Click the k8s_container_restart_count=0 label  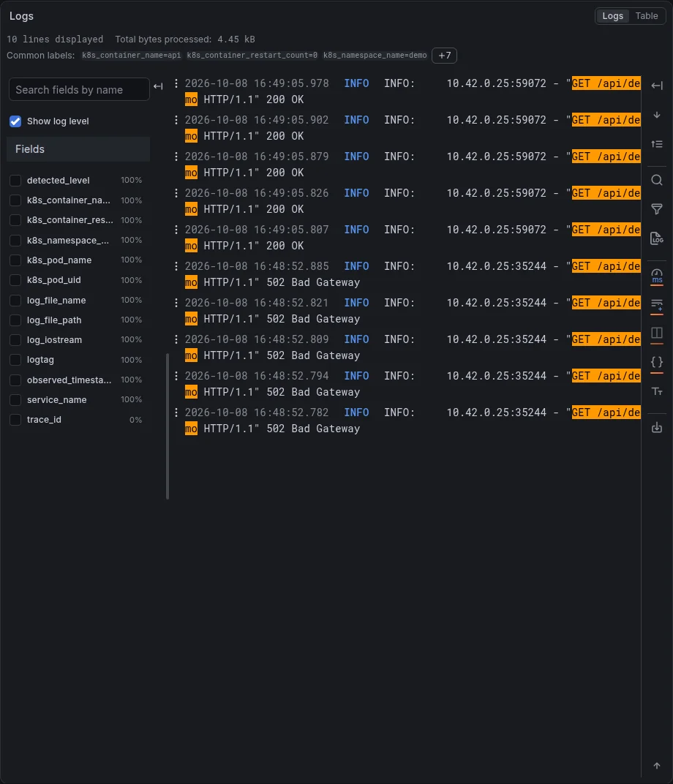252,55
